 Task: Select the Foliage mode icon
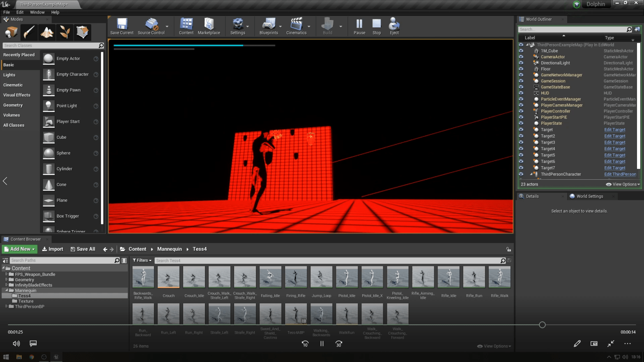tap(64, 32)
